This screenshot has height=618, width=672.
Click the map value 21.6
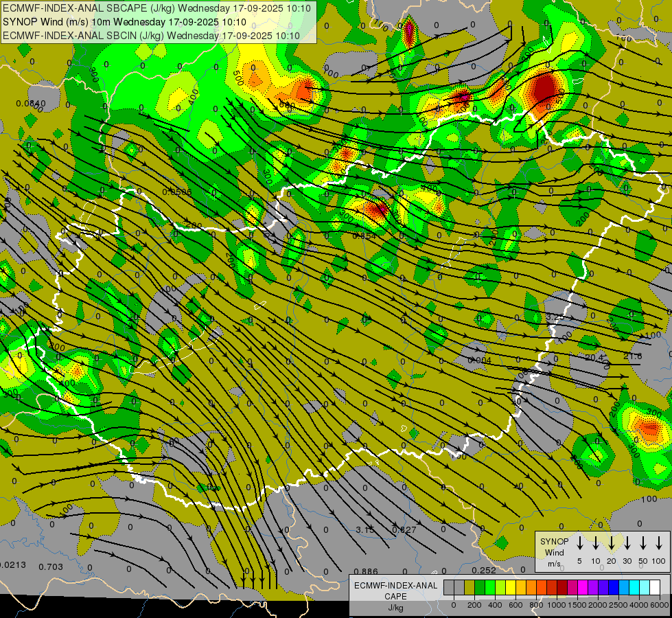pyautogui.click(x=633, y=356)
